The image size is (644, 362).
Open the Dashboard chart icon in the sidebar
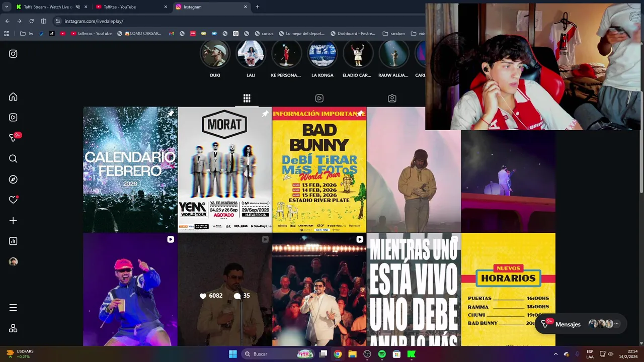(x=13, y=241)
